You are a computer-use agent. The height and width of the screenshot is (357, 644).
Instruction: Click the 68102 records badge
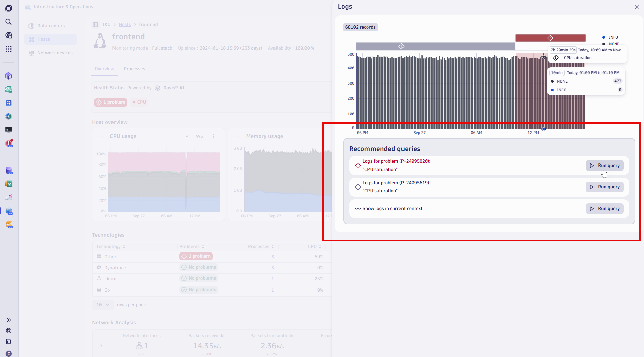click(x=360, y=27)
